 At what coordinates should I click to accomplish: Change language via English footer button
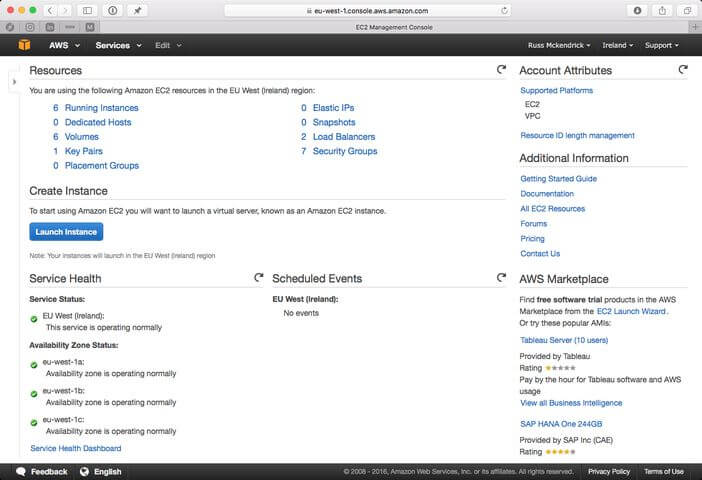(x=101, y=471)
